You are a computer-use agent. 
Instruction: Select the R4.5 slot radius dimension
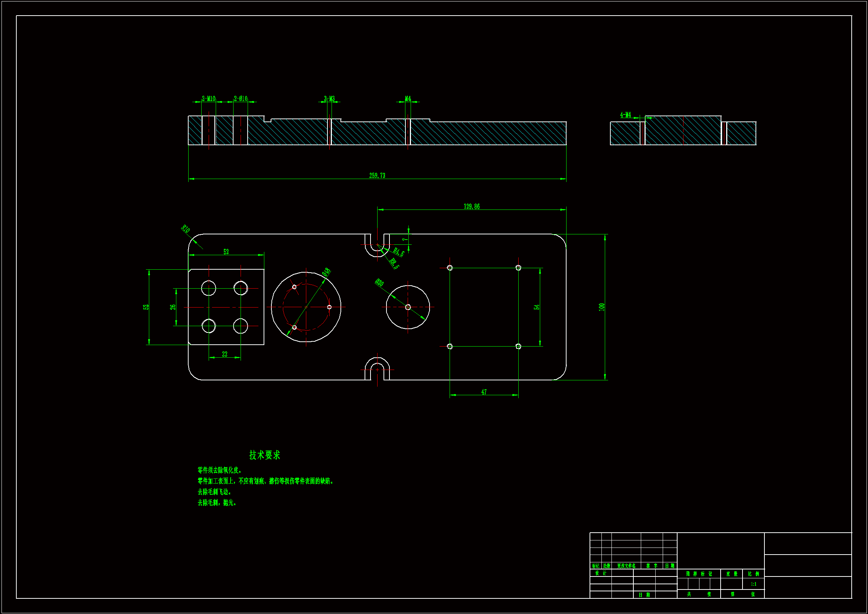398,252
